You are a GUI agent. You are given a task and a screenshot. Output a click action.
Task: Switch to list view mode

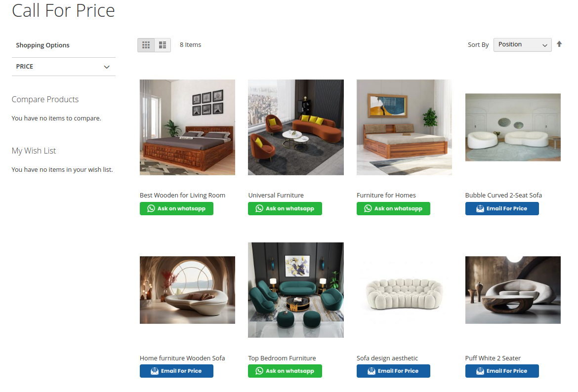pyautogui.click(x=163, y=45)
